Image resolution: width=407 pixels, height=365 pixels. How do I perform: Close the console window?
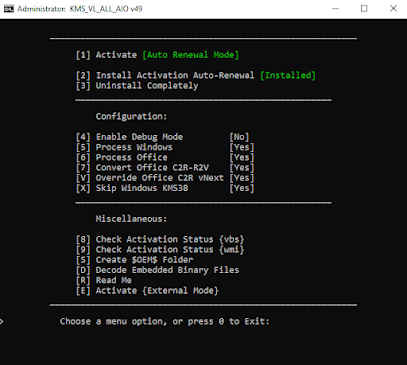(x=393, y=9)
